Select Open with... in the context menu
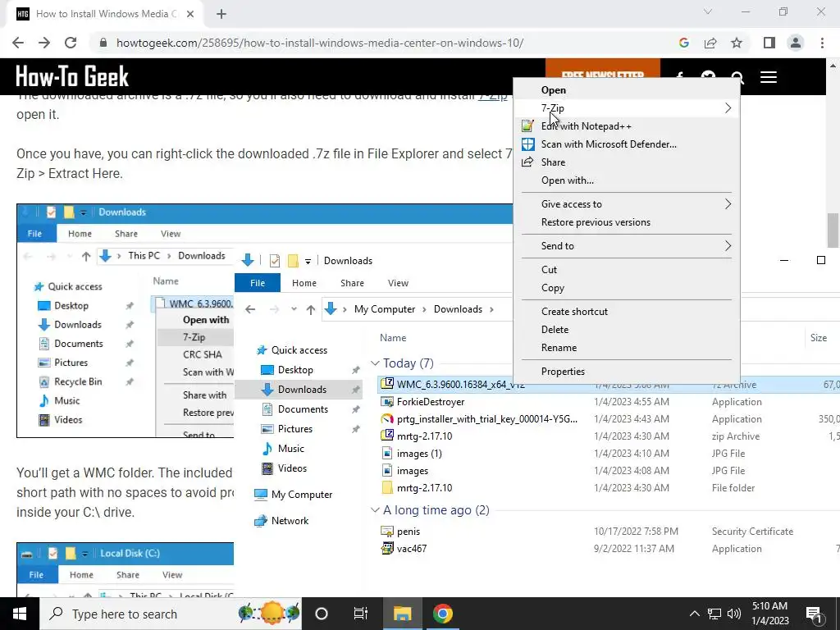Screen dimensions: 840x630 tap(628, 180)
